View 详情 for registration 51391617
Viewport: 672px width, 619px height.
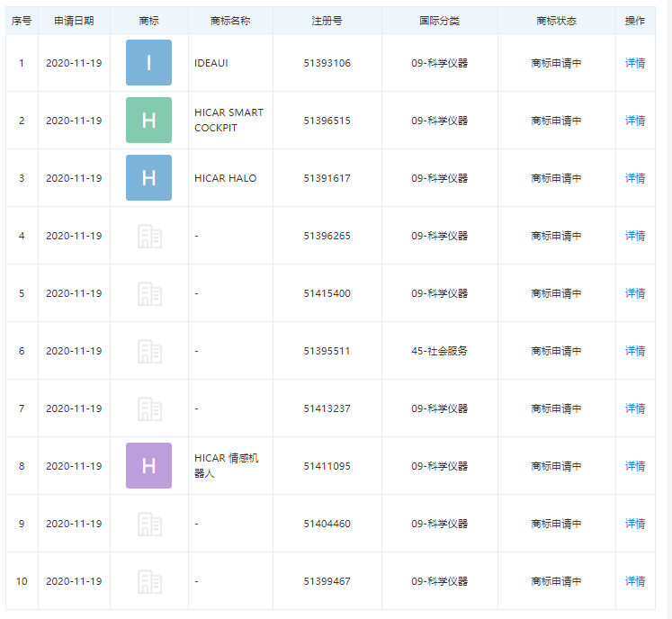coord(635,178)
